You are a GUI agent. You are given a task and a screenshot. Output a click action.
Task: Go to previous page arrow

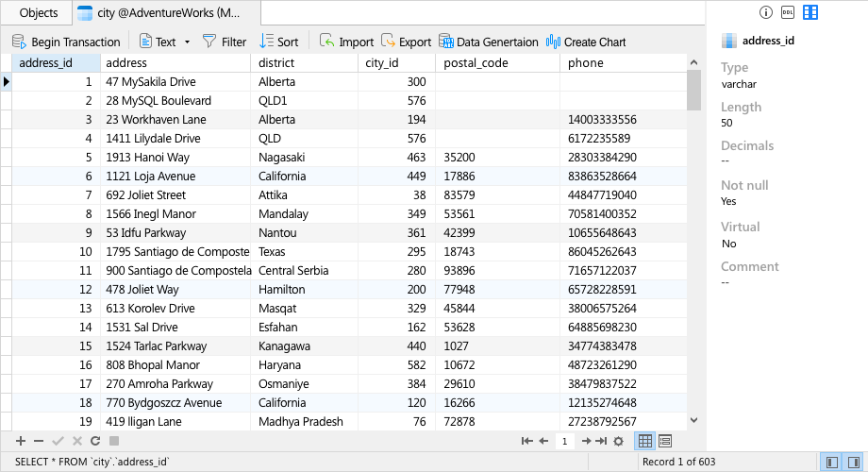[543, 441]
